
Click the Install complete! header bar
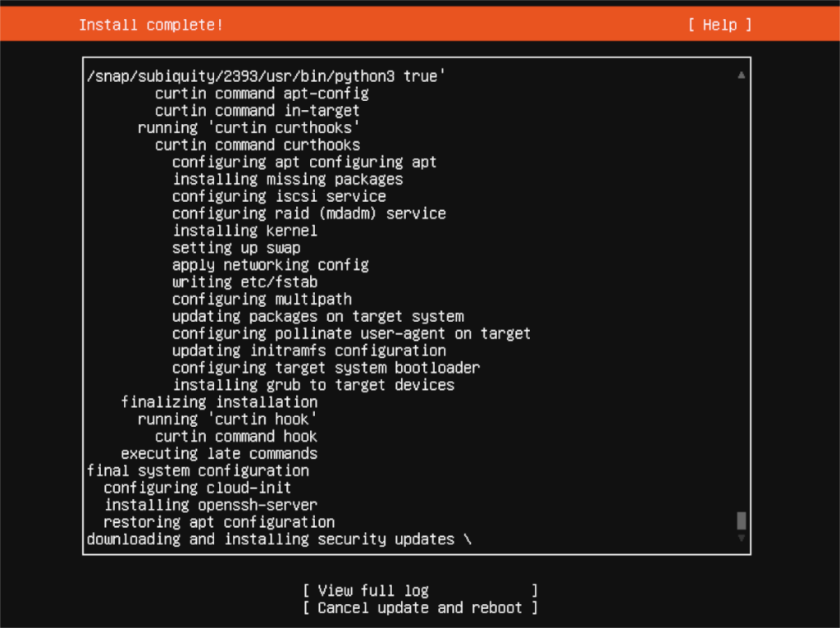coord(150,25)
